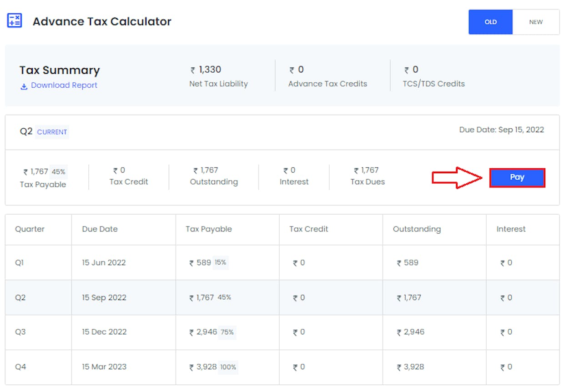Open the Download Report link
The width and height of the screenshot is (564, 392).
pos(64,85)
